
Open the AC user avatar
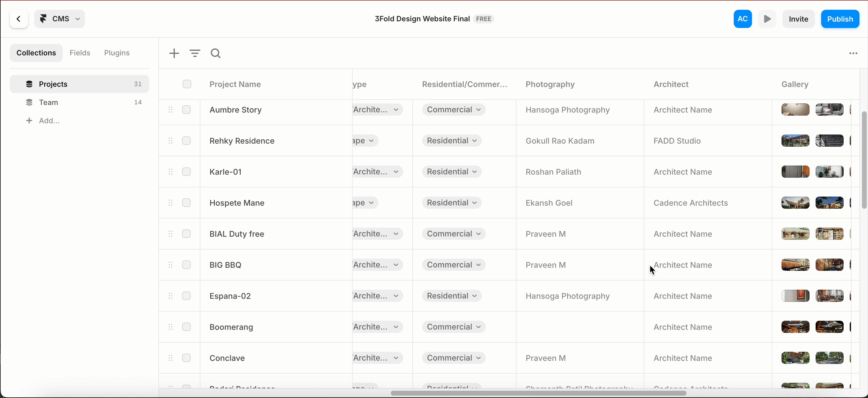[x=743, y=19]
